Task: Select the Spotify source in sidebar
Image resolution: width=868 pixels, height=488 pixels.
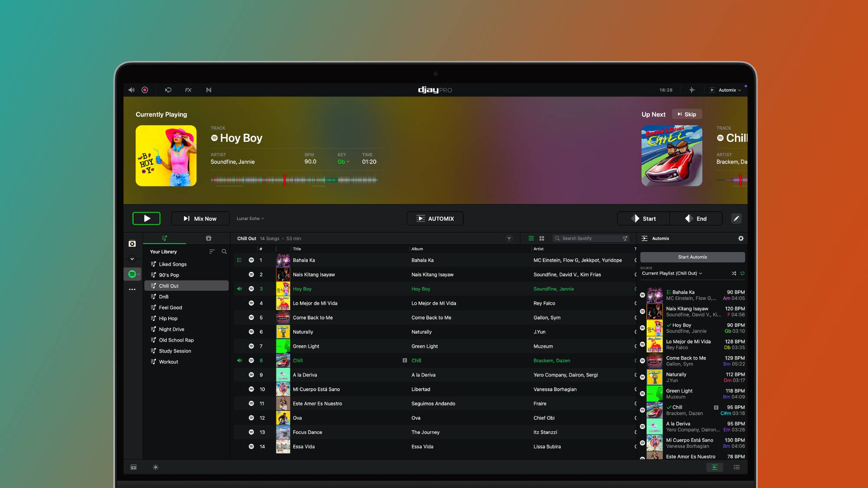Action: pos(132,274)
